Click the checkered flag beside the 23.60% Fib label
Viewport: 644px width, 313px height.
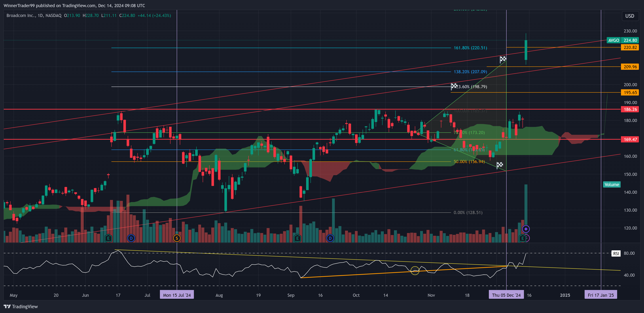pyautogui.click(x=454, y=86)
